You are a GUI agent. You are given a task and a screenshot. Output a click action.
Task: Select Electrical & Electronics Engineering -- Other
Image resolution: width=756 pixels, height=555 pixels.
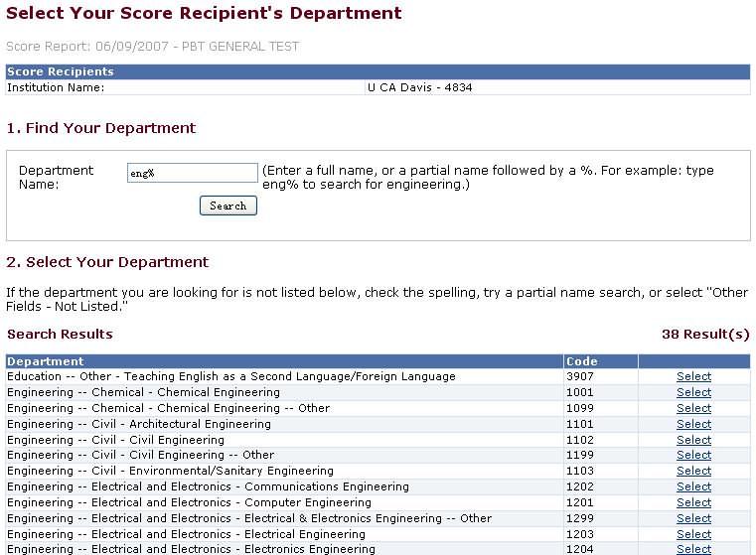pos(693,518)
